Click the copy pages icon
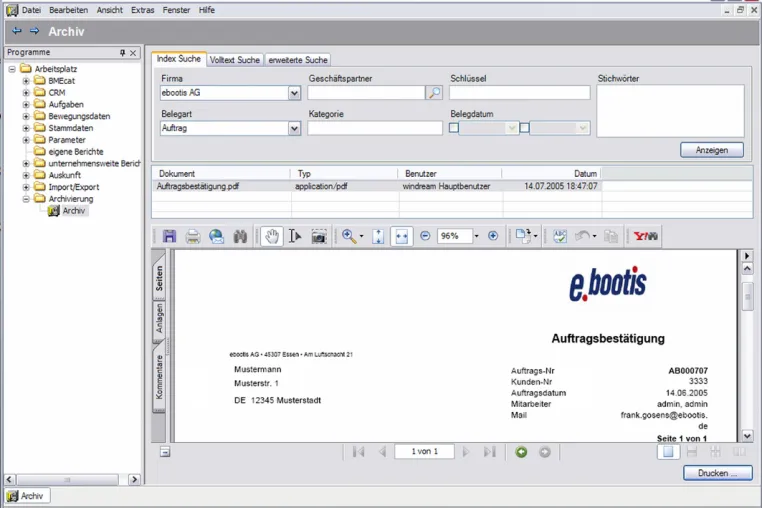 coord(610,236)
